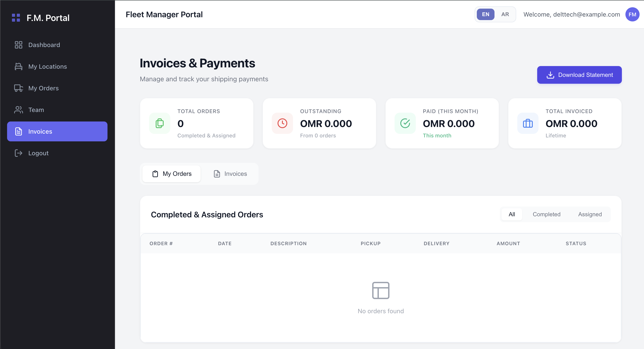The image size is (644, 349).
Task: Click the AMOUNT column header
Action: pyautogui.click(x=508, y=243)
